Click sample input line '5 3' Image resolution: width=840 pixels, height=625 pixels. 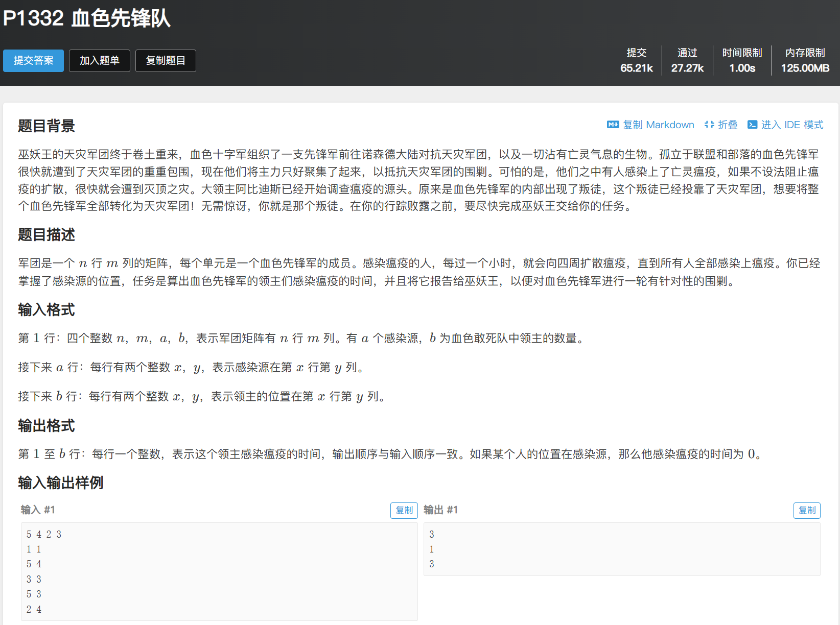pyautogui.click(x=34, y=594)
